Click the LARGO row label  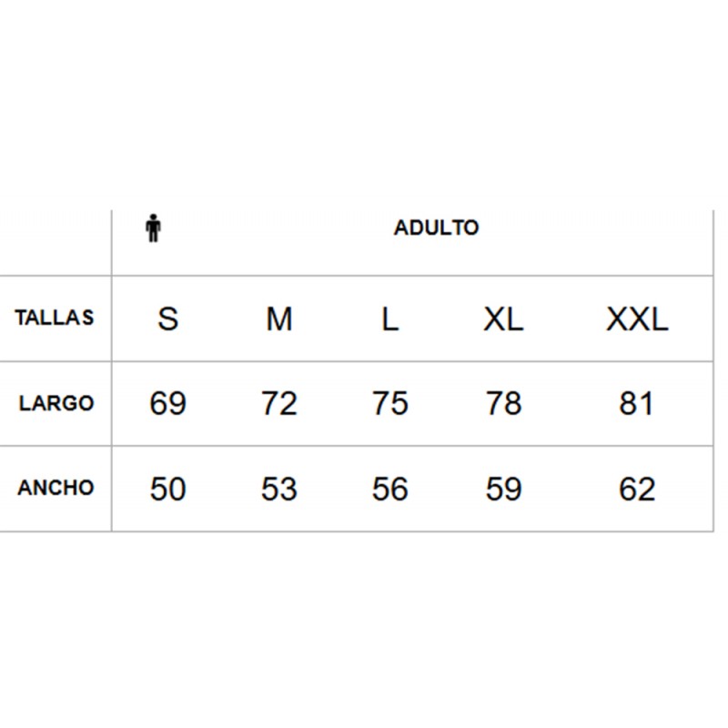(56, 403)
